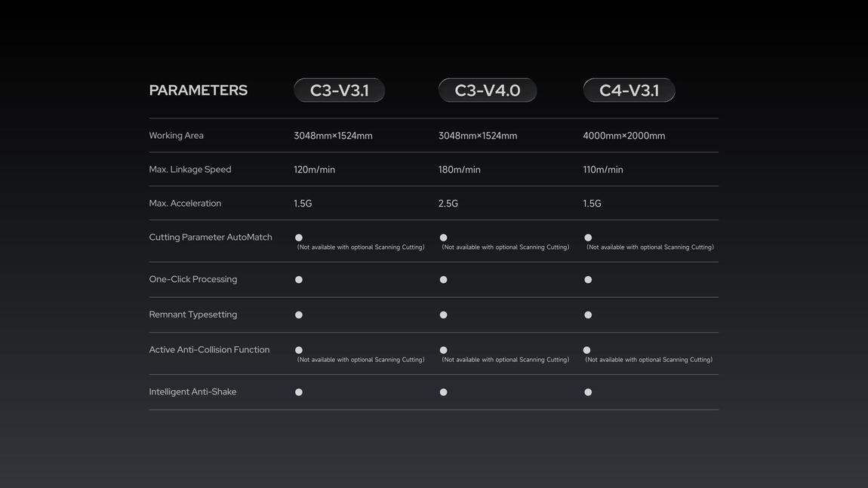
Task: Select the C4-V3.1 model pill
Action: pos(629,91)
